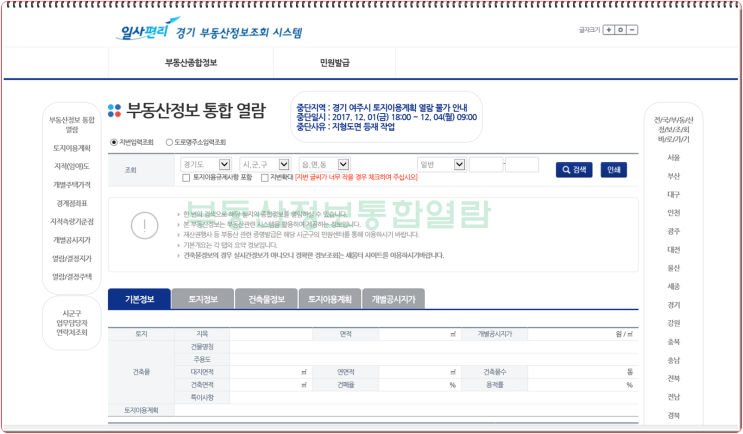Check the 토지이용규제사항 포함 checkbox
This screenshot has width=743, height=434.
(186, 178)
